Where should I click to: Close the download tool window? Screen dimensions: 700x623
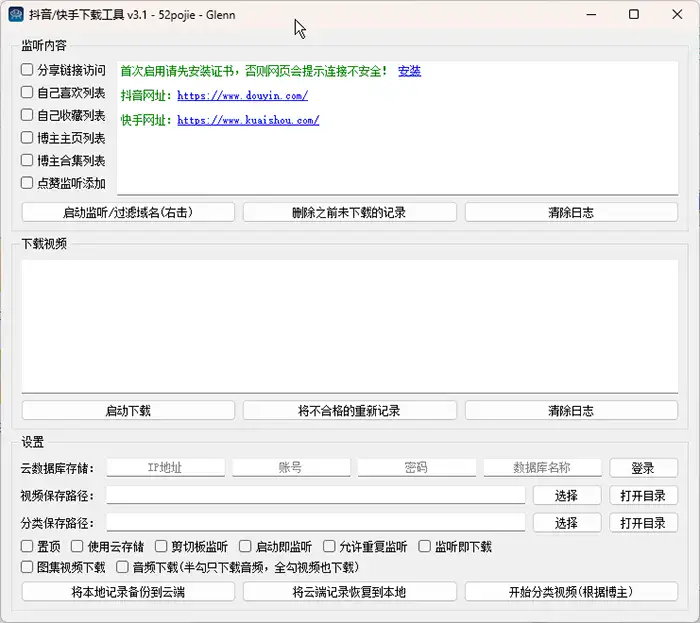(x=677, y=14)
